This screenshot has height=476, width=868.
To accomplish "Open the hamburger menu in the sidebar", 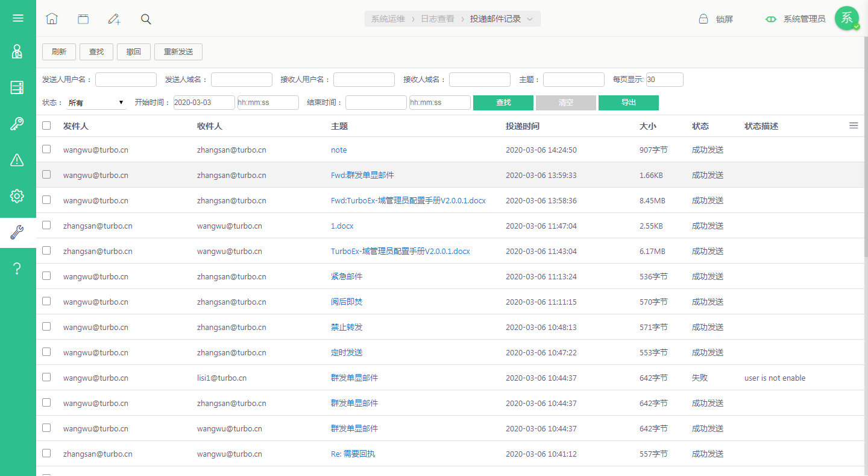I will [18, 18].
